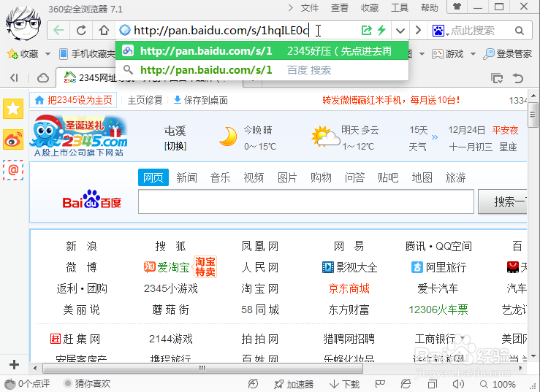The width and height of the screenshot is (540, 392).
Task: Click the restore windows icon at tab bar
Action: [x=497, y=78]
